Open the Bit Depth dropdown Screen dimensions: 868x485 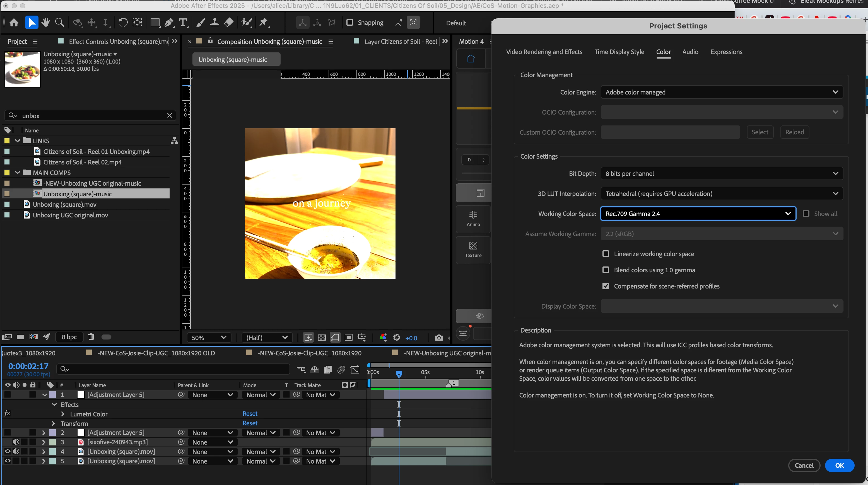[721, 173]
